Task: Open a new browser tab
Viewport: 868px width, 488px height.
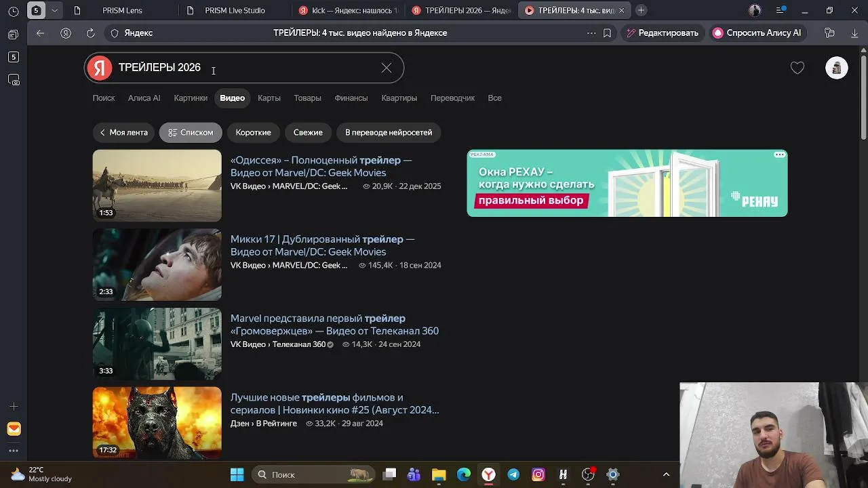Action: click(641, 10)
